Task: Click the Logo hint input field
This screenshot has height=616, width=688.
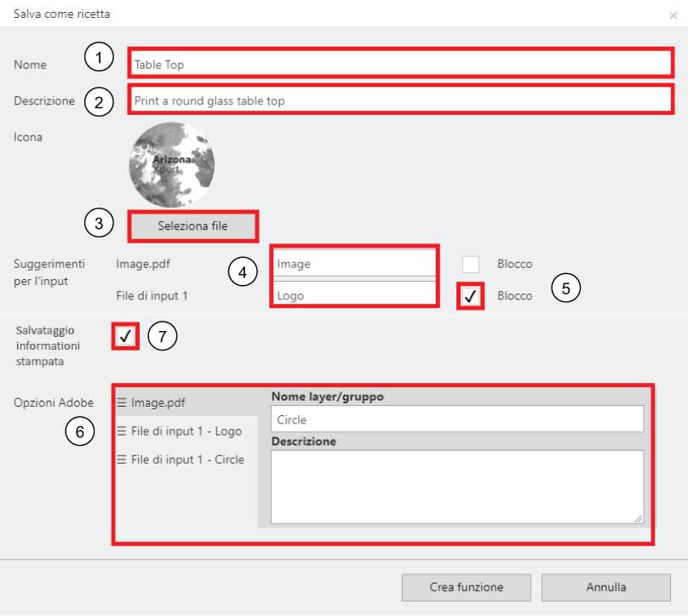Action: point(354,294)
